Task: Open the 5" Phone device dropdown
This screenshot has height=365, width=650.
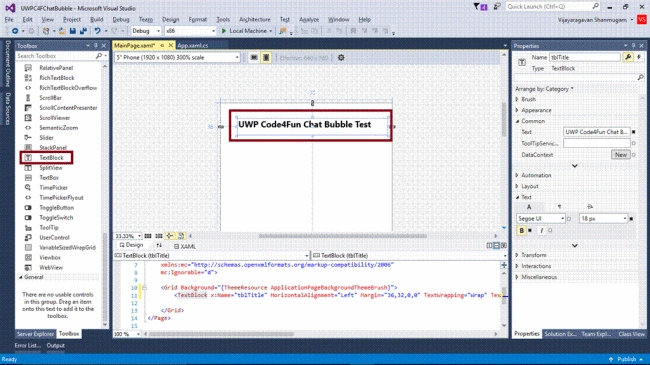Action: [177, 58]
